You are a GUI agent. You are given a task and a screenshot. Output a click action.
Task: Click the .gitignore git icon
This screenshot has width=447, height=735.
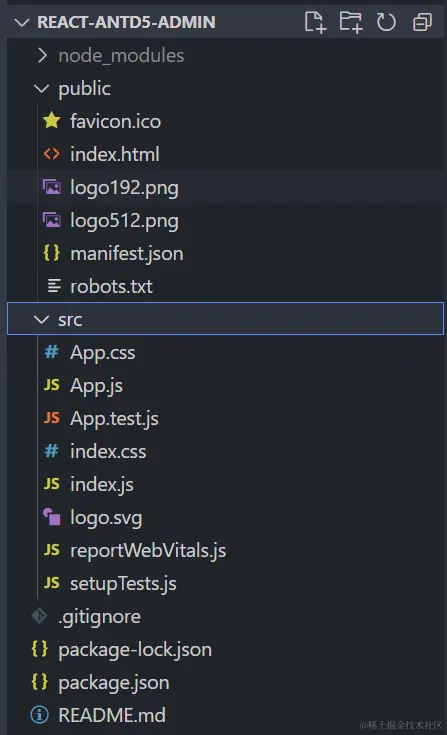[x=39, y=616]
